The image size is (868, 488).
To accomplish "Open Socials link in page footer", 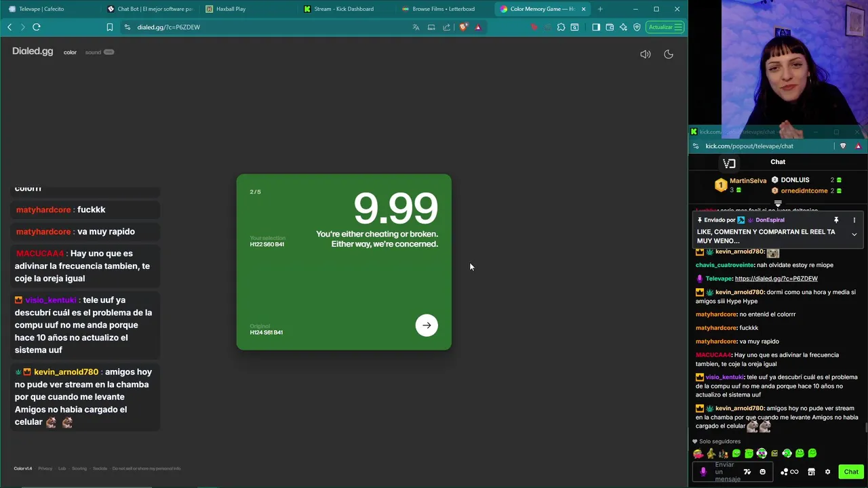I will point(100,468).
